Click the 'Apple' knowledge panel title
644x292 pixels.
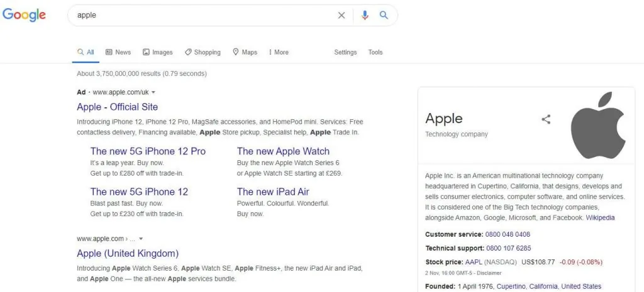tap(444, 119)
